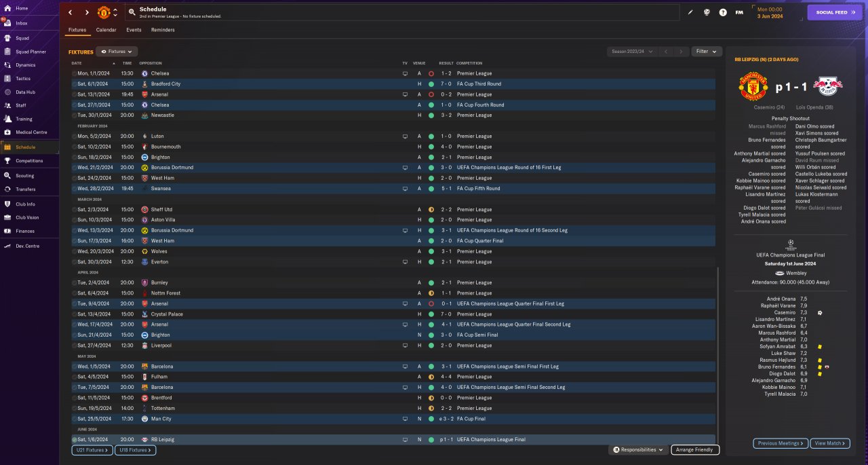The width and height of the screenshot is (868, 465).
Task: Switch to the Calendar tab
Action: click(106, 30)
